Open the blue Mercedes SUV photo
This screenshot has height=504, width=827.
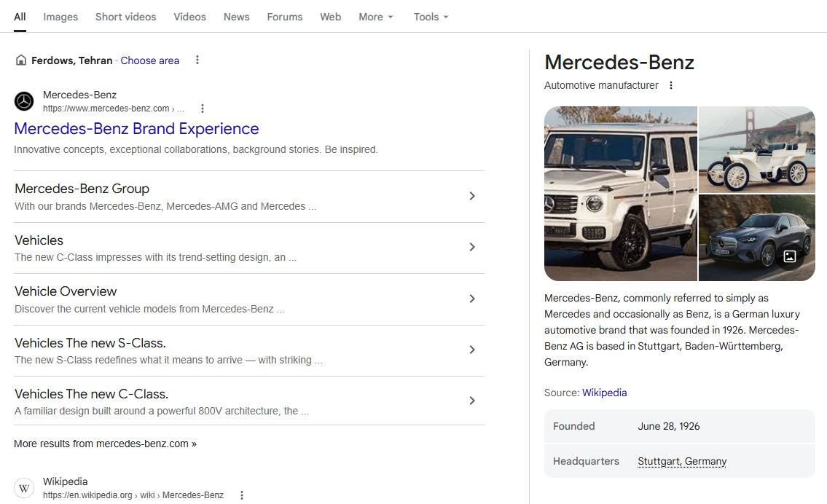tap(757, 237)
